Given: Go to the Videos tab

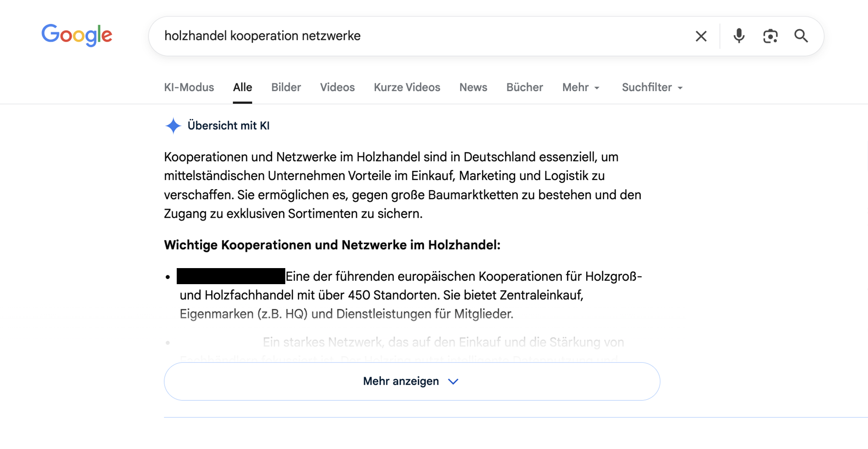Looking at the screenshot, I should [337, 88].
